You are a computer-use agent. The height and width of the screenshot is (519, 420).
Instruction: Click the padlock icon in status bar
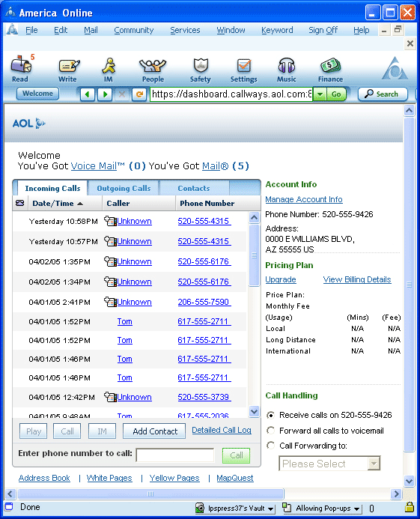pos(410,507)
